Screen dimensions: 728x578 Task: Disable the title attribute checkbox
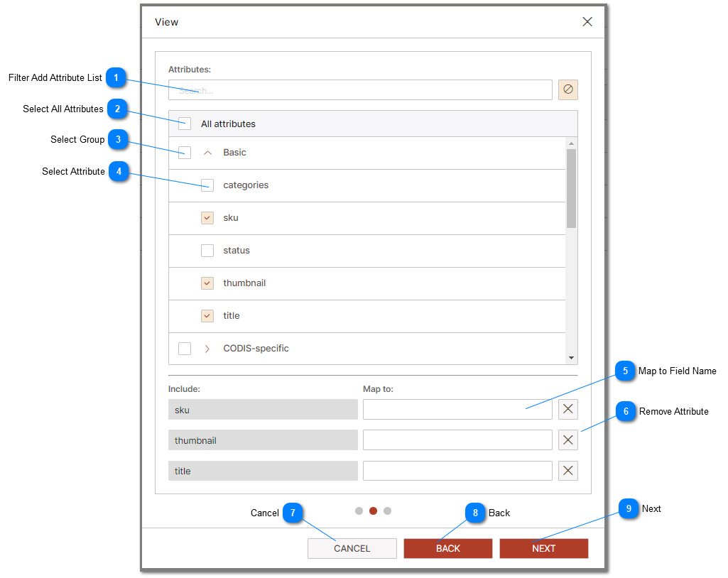[x=207, y=315]
